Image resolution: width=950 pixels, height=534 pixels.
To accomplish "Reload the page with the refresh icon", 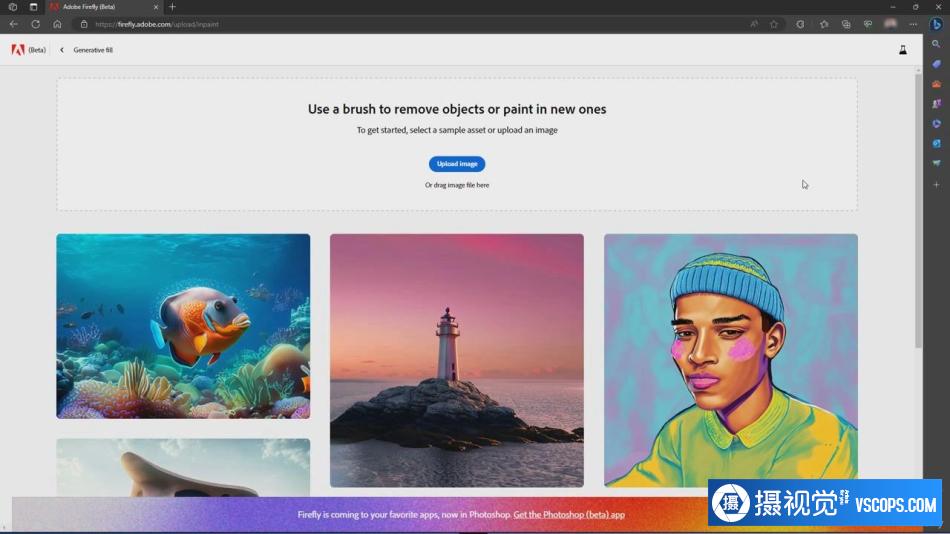I will point(36,24).
